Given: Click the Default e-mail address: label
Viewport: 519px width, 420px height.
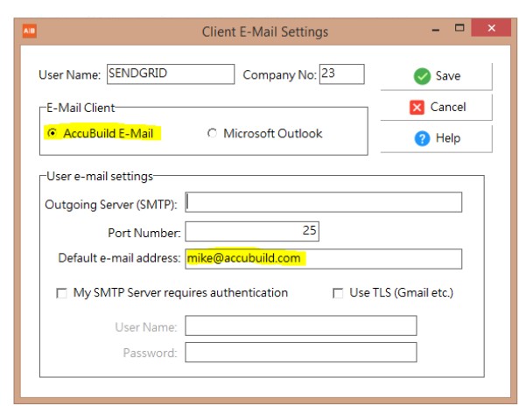Looking at the screenshot, I should [119, 258].
